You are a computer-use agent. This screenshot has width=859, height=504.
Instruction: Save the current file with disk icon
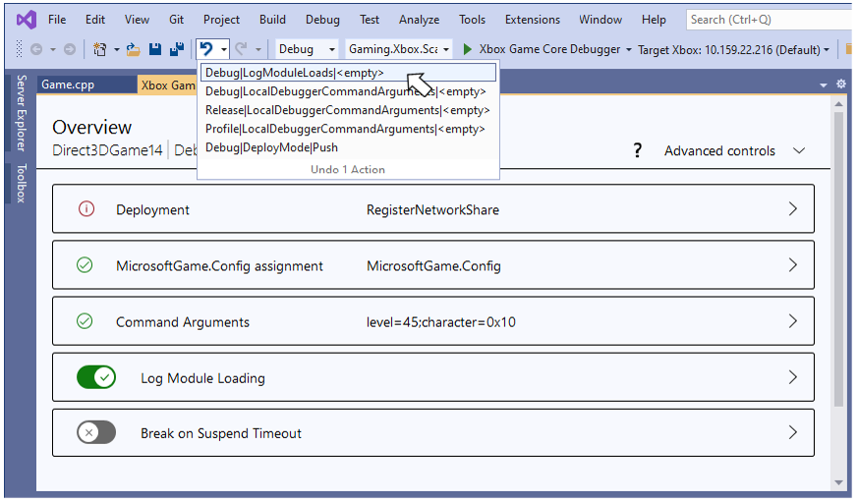tap(155, 49)
